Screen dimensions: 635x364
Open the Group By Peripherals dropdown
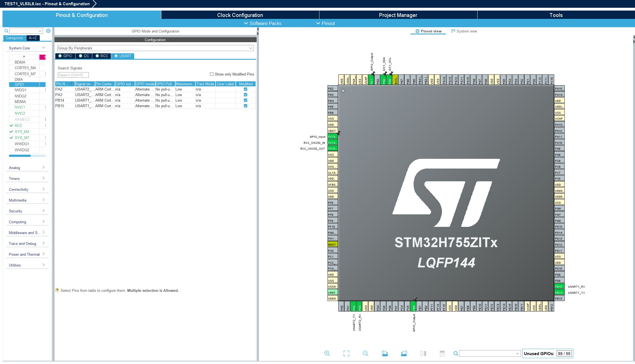click(x=250, y=48)
